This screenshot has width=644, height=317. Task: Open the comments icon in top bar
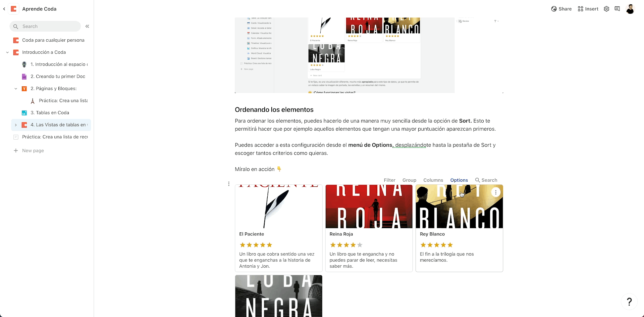pos(617,9)
